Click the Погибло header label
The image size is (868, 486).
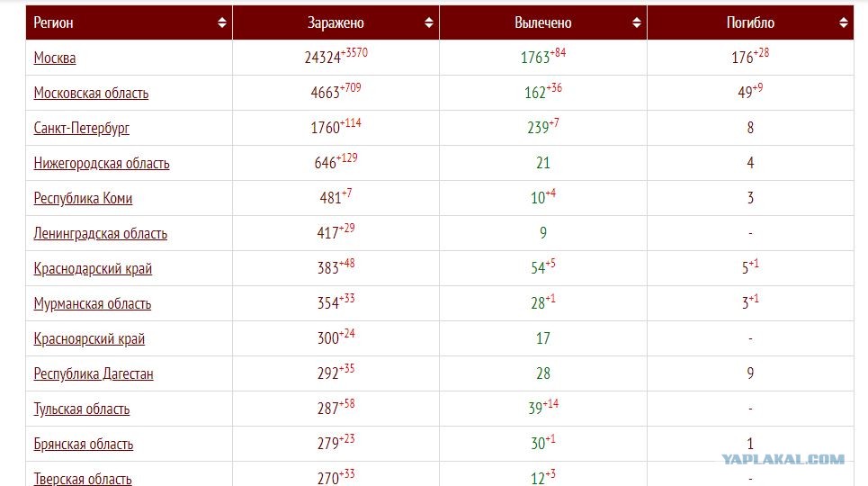(750, 22)
